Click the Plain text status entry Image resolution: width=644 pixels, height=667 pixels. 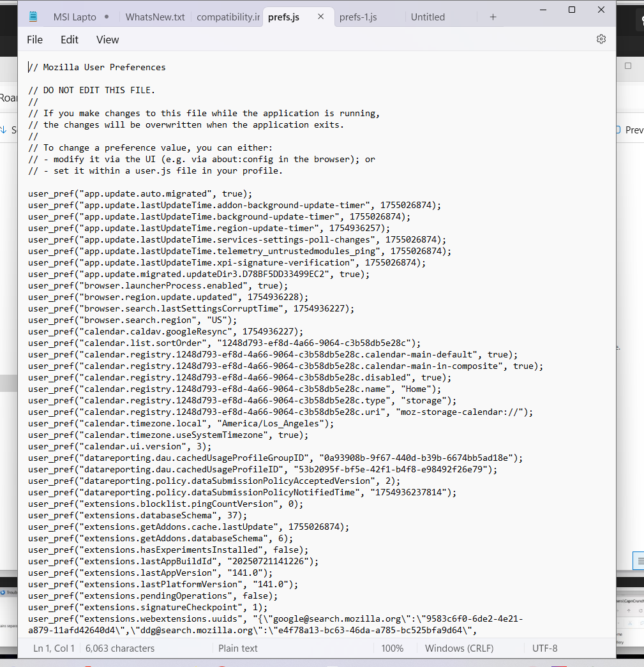pyautogui.click(x=238, y=648)
